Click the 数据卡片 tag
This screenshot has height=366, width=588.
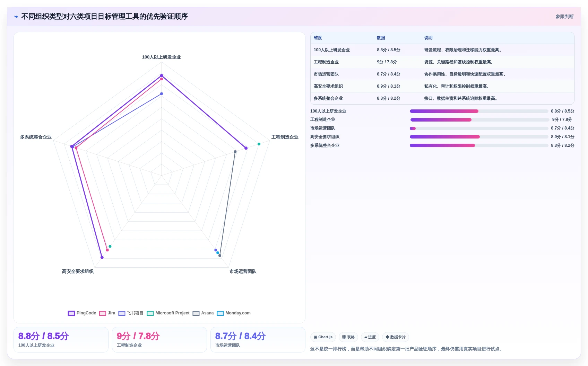coord(396,337)
